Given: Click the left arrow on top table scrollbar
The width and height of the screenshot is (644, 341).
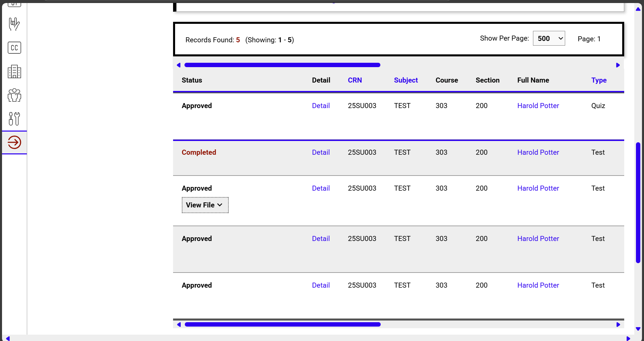Looking at the screenshot, I should pos(178,65).
